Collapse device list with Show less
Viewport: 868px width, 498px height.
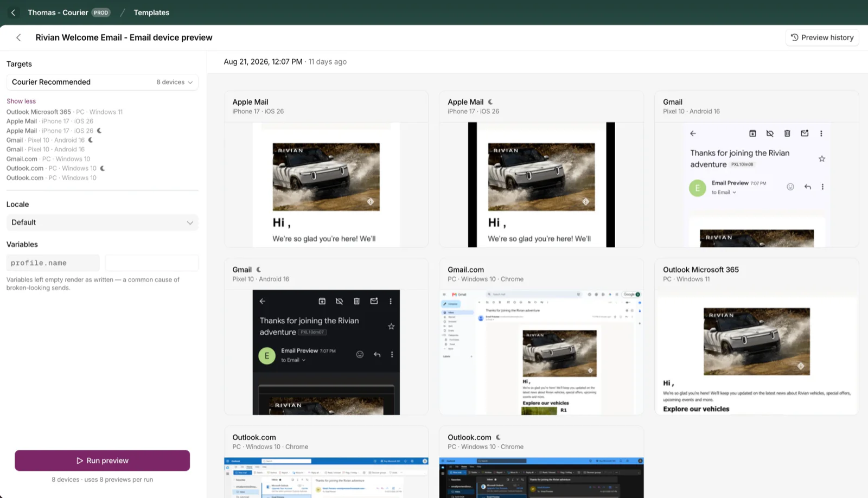click(21, 101)
